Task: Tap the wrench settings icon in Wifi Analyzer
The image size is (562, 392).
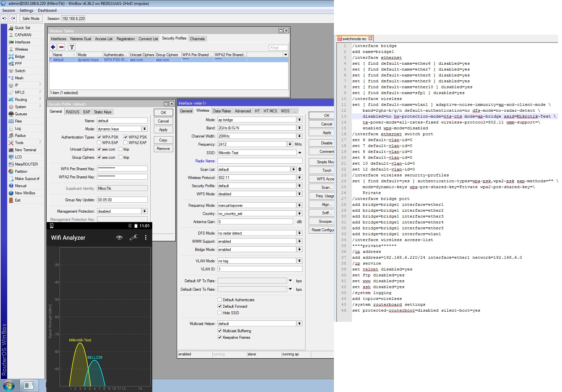Action: (x=133, y=237)
